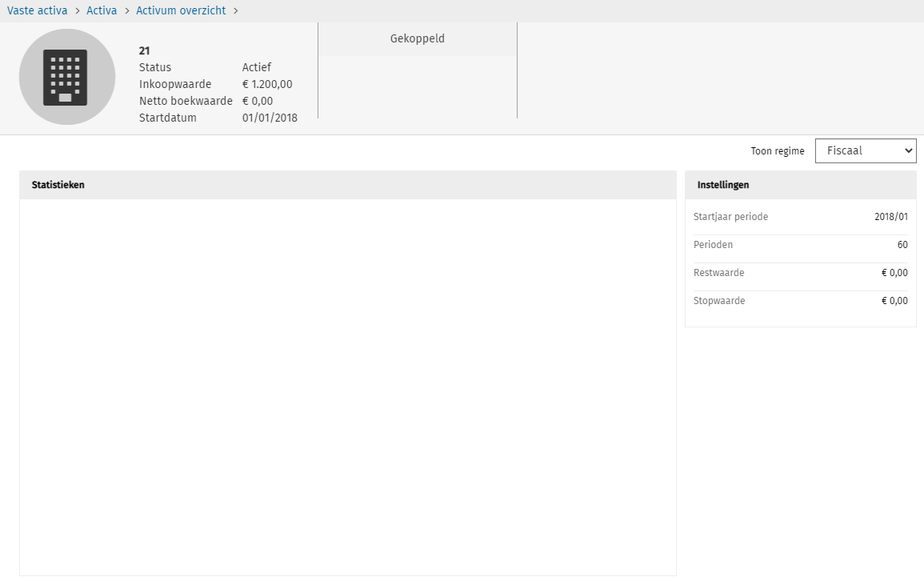Click the Restwaarde row label
This screenshot has width=924, height=581.
coord(718,273)
